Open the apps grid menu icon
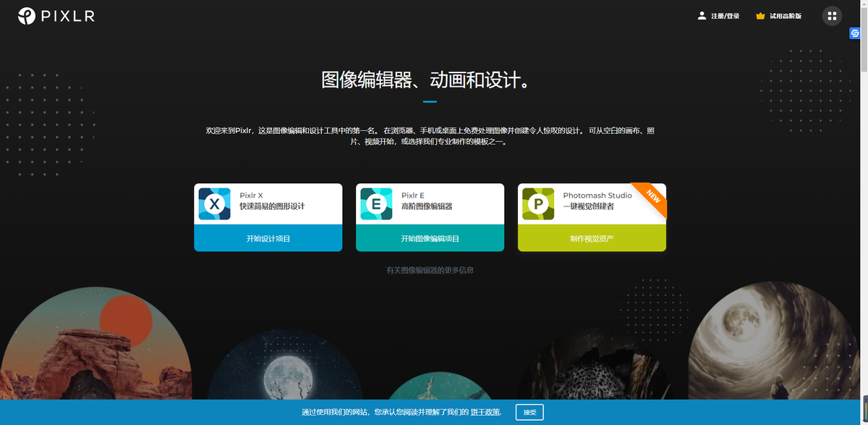Viewport: 868px width, 425px height. (832, 16)
